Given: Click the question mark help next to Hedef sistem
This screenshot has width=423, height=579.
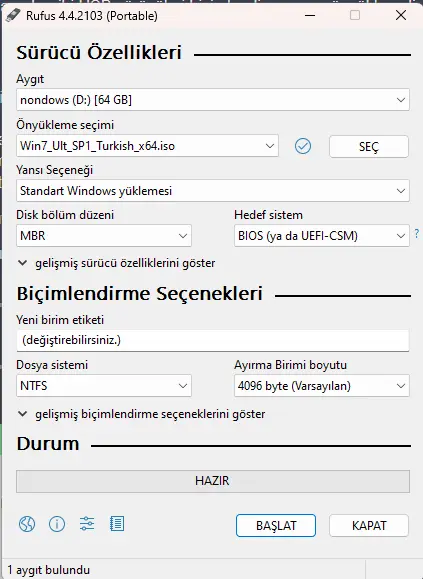Looking at the screenshot, I should point(417,233).
